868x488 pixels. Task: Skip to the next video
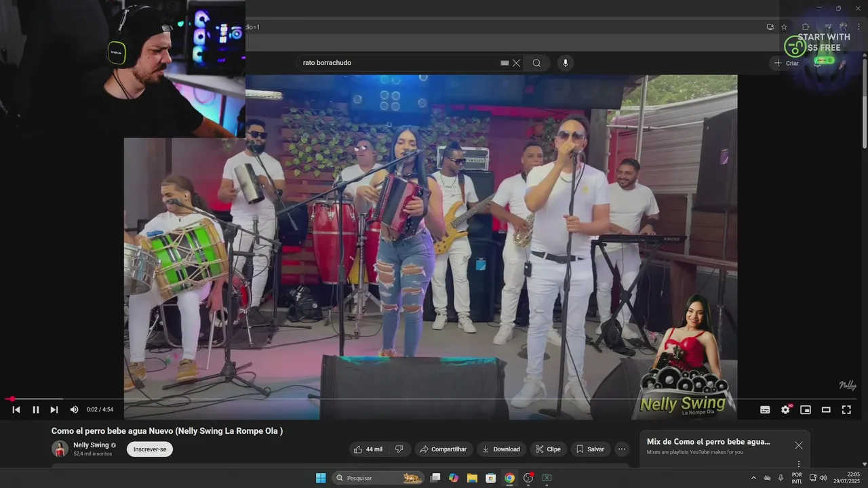54,409
